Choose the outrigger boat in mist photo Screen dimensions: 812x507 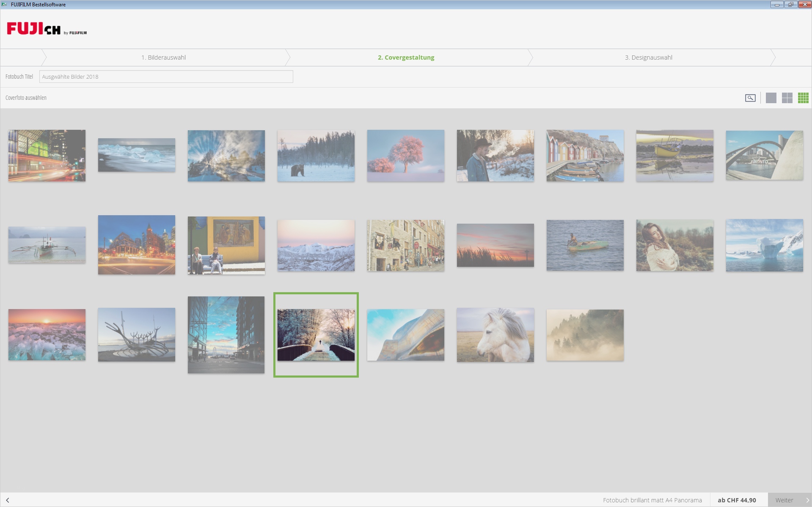click(47, 245)
